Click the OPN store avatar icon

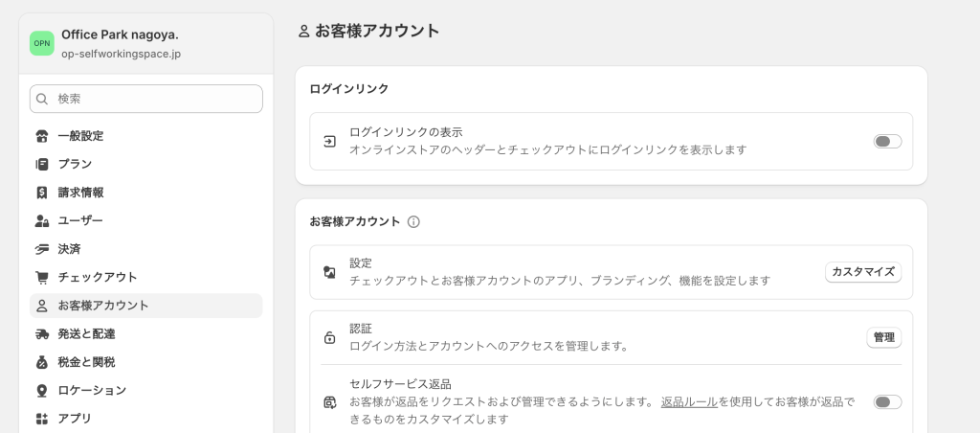[x=42, y=43]
